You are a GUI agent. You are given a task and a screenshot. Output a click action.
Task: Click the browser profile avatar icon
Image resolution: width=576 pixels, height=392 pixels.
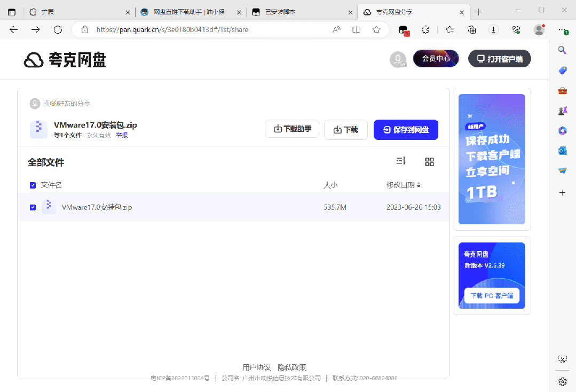[539, 29]
